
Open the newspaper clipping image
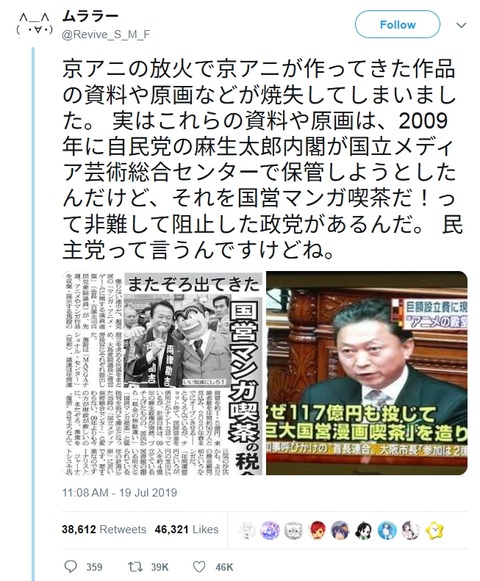(162, 373)
